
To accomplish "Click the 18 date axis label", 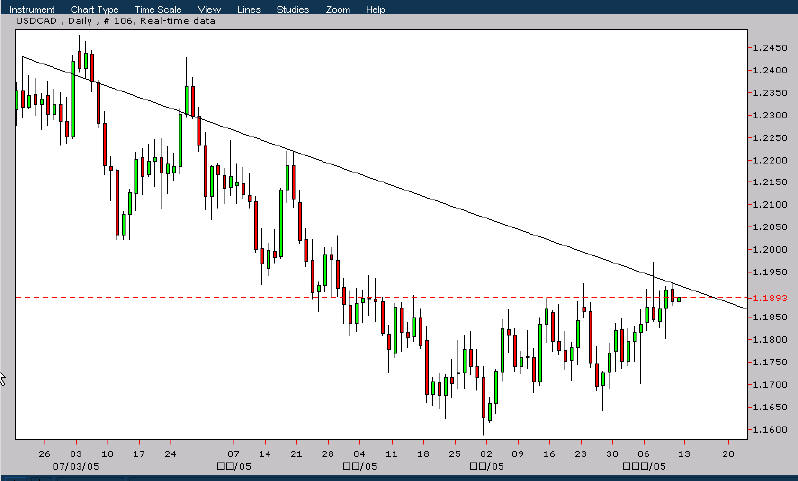I will click(x=423, y=454).
